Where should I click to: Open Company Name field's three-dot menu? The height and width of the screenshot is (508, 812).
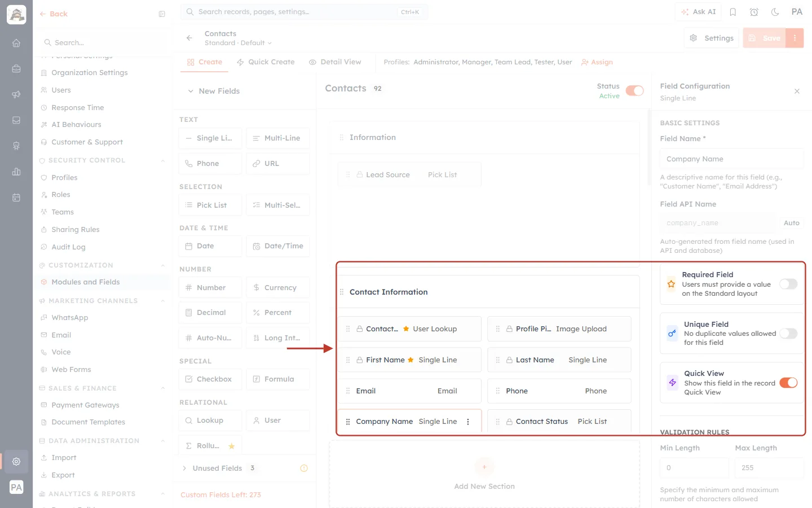(468, 422)
